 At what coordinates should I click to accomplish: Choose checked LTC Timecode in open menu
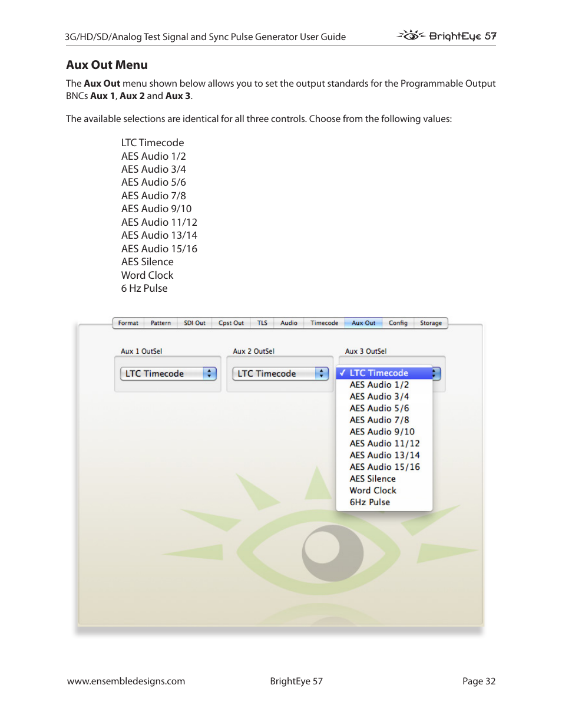point(384,373)
